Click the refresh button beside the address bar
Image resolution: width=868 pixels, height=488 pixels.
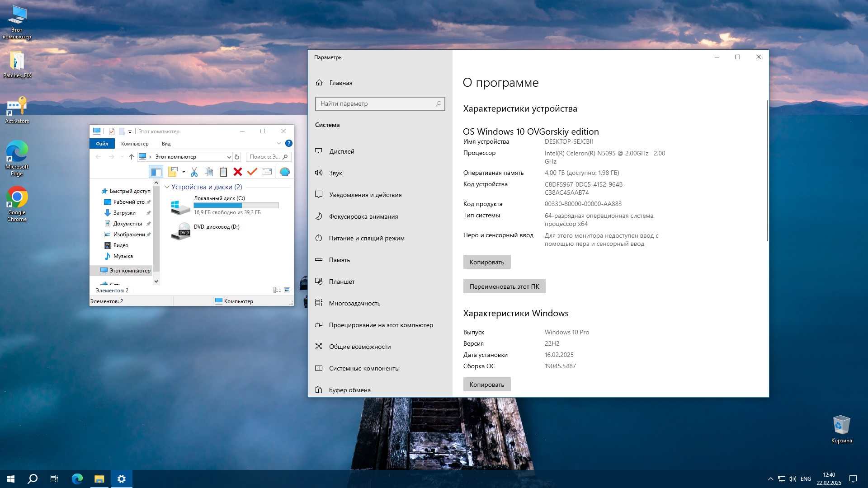coord(237,157)
